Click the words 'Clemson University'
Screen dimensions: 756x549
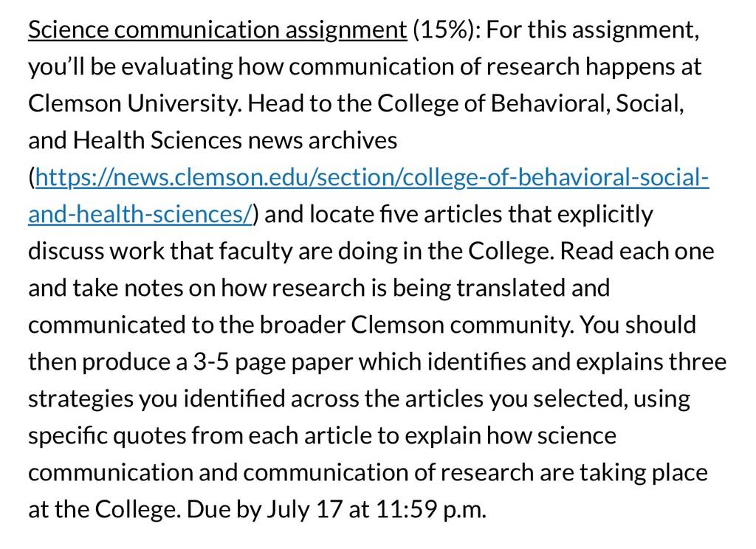click(x=134, y=103)
